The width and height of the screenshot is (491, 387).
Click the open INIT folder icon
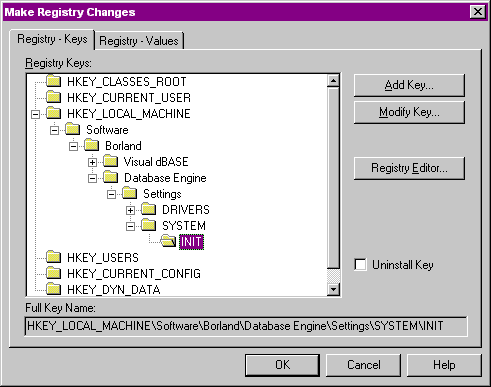(168, 241)
